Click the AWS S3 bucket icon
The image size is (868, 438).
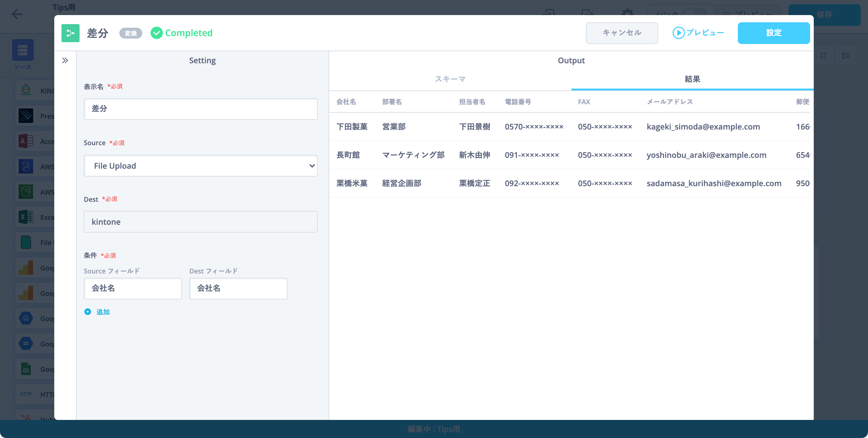click(26, 192)
